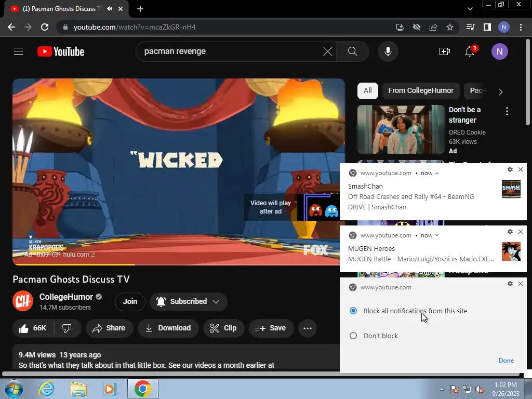The image size is (532, 399).
Task: Open the notifications bell with badge
Action: [470, 51]
